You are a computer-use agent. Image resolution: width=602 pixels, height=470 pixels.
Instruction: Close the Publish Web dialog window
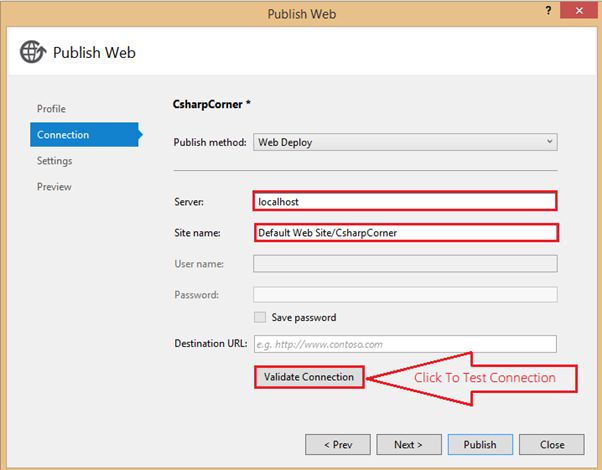pos(579,12)
